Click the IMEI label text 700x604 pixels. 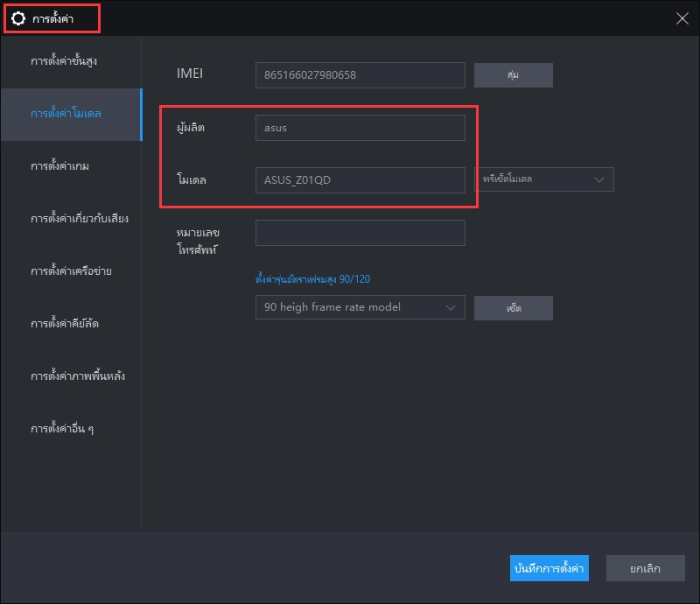(x=190, y=74)
